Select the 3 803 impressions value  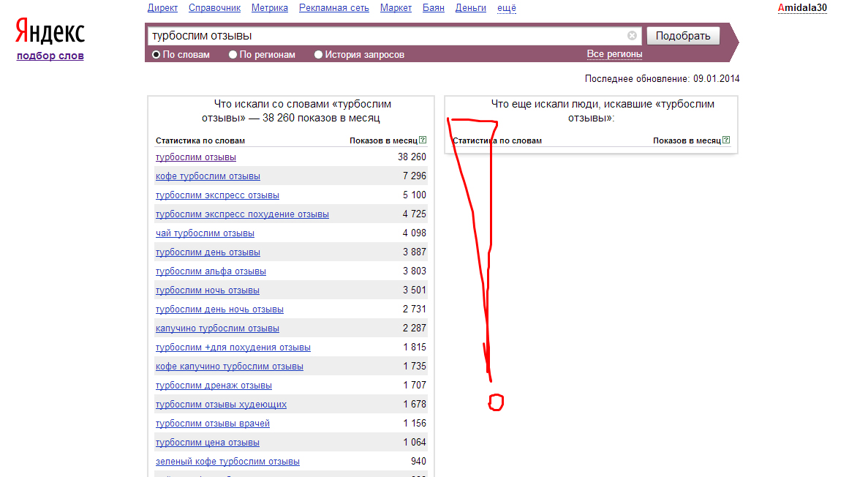[415, 271]
